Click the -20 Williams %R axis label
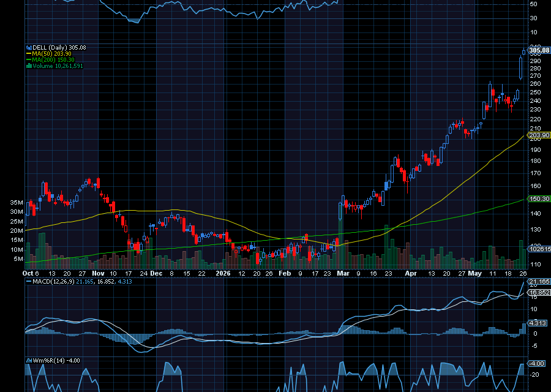Viewport: 551px width, 392px height. click(534, 375)
